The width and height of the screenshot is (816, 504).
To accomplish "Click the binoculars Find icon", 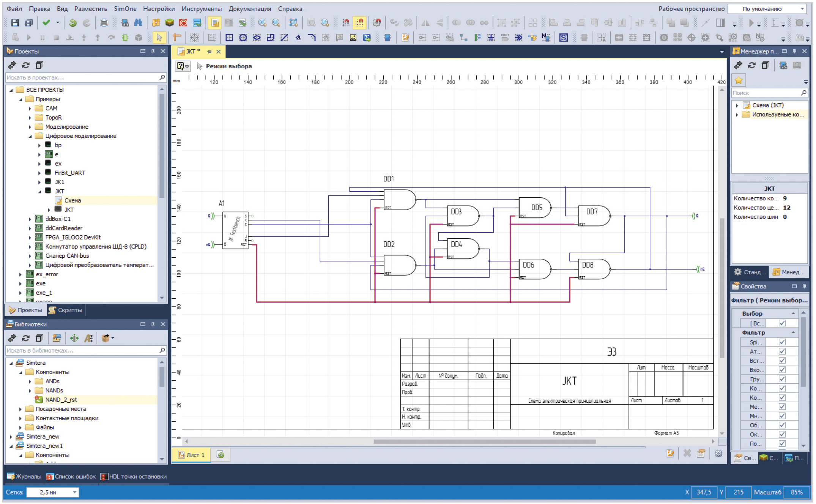I will coord(138,23).
